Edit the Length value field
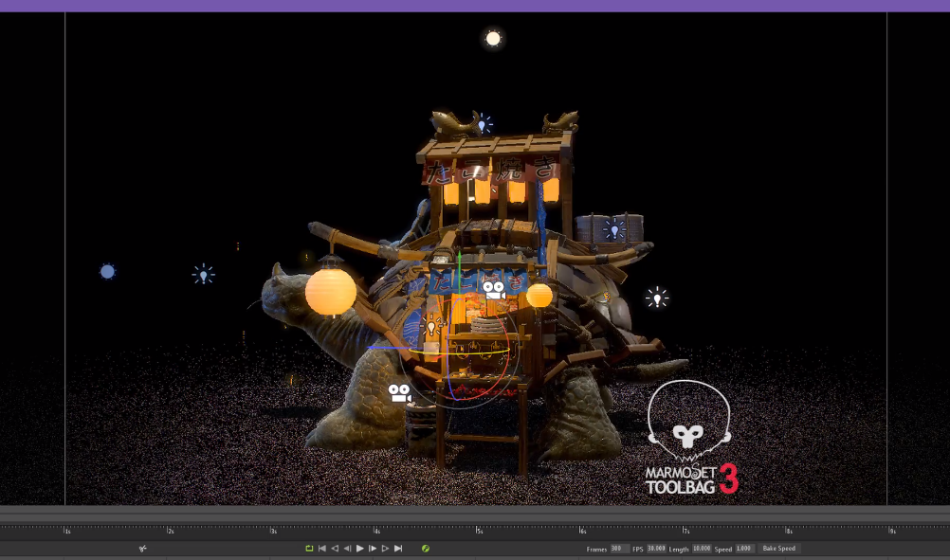 point(702,549)
